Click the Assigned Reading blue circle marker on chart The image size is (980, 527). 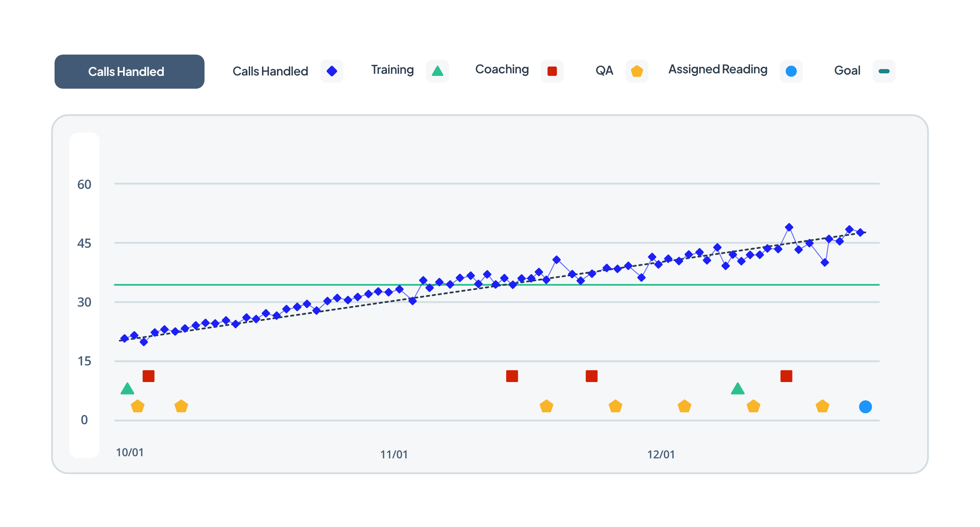point(865,407)
